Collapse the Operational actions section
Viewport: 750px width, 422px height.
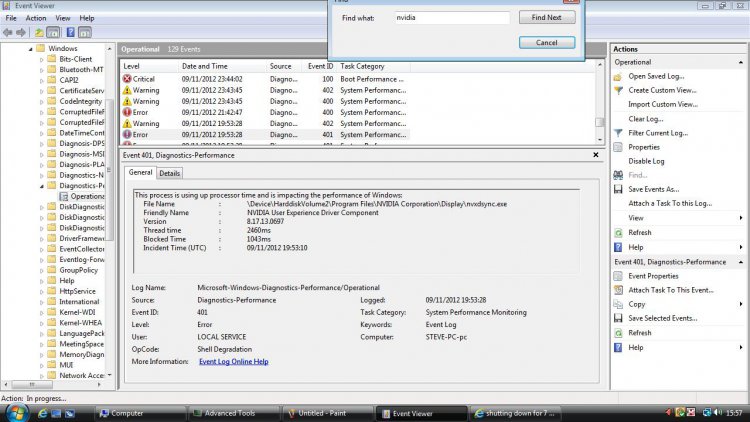(740, 62)
